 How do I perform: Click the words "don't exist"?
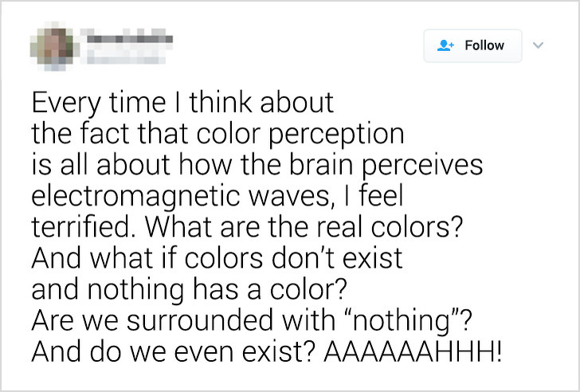(337, 258)
